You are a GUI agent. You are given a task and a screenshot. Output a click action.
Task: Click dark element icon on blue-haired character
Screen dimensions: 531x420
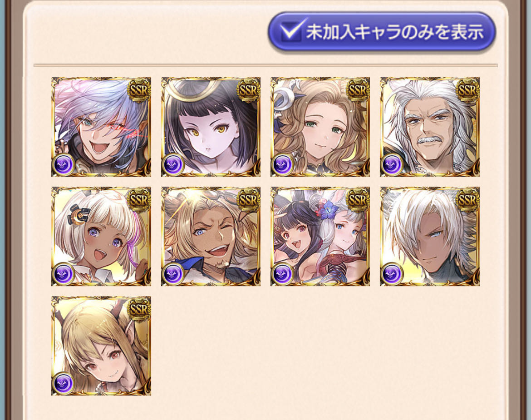tap(64, 164)
